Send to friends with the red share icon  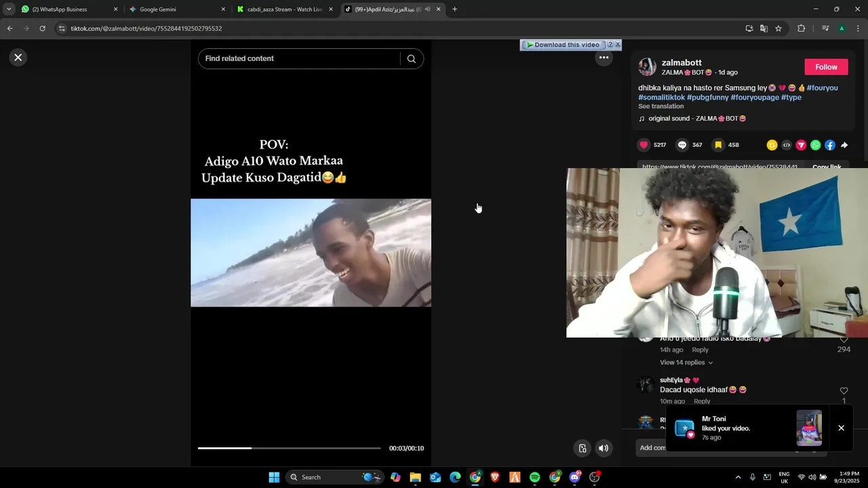801,145
